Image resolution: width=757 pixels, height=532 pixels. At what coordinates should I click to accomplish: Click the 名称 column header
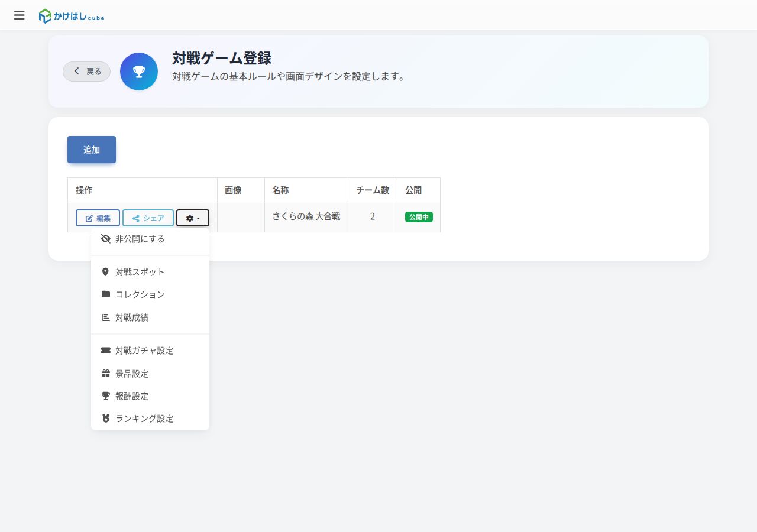click(306, 190)
